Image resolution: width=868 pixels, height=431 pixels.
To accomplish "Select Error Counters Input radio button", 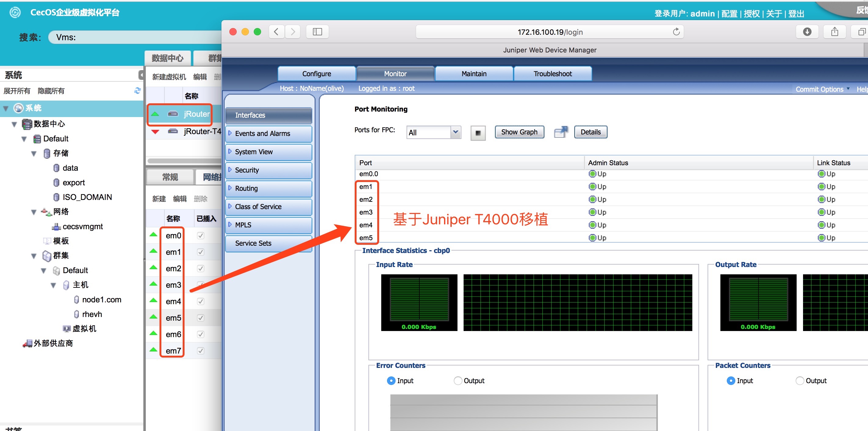I will point(391,380).
